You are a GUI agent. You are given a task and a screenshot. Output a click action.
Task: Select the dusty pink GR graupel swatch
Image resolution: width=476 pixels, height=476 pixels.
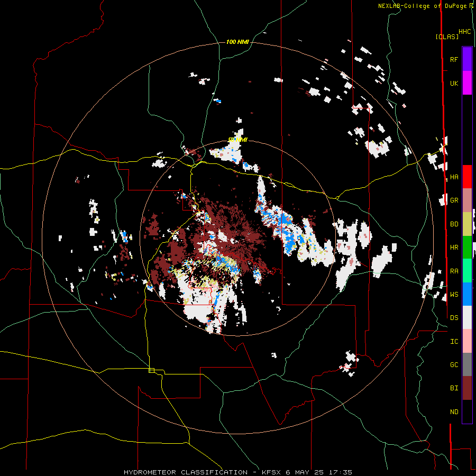[467, 200]
